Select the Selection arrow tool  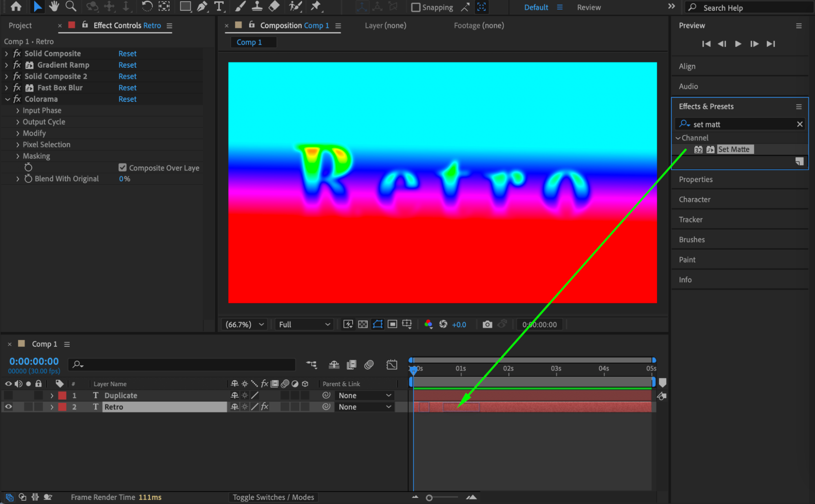pyautogui.click(x=37, y=7)
